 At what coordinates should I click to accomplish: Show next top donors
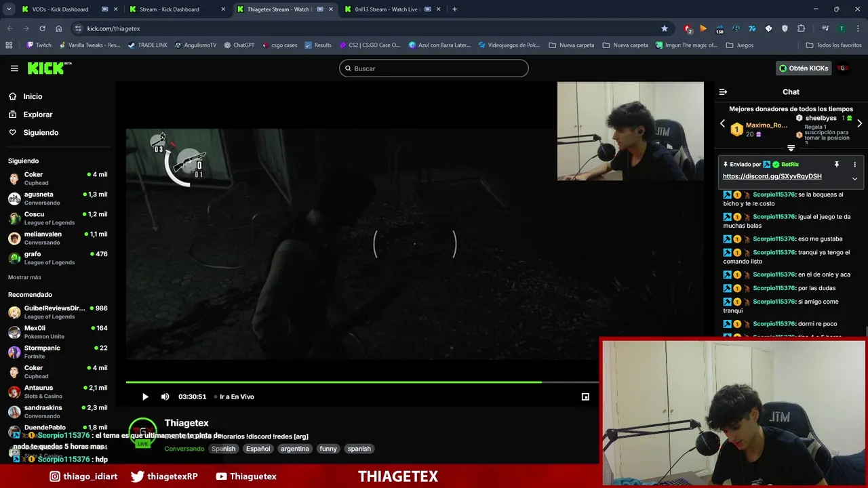[859, 123]
